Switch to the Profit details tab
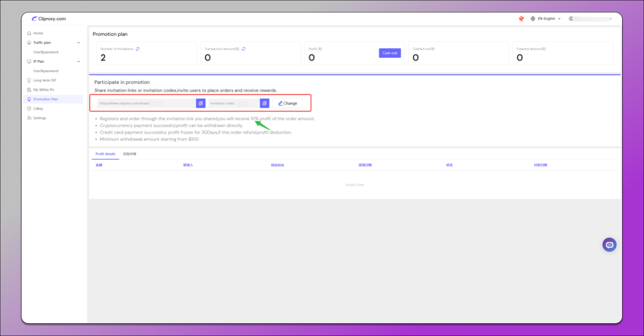This screenshot has width=644, height=336. (x=105, y=154)
